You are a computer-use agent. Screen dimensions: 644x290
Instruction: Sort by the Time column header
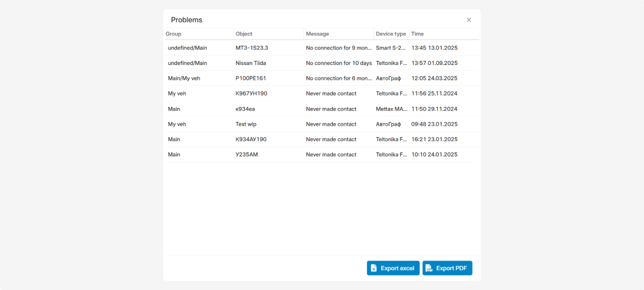[x=417, y=34]
